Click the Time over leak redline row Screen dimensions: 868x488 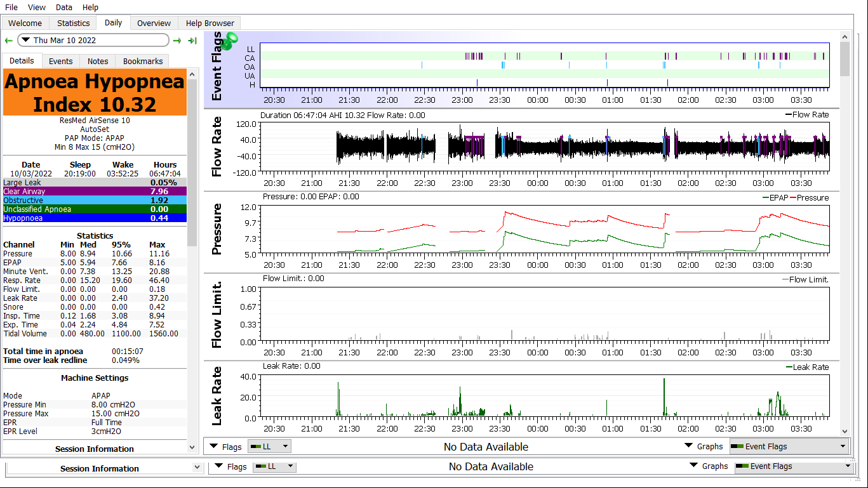point(95,360)
